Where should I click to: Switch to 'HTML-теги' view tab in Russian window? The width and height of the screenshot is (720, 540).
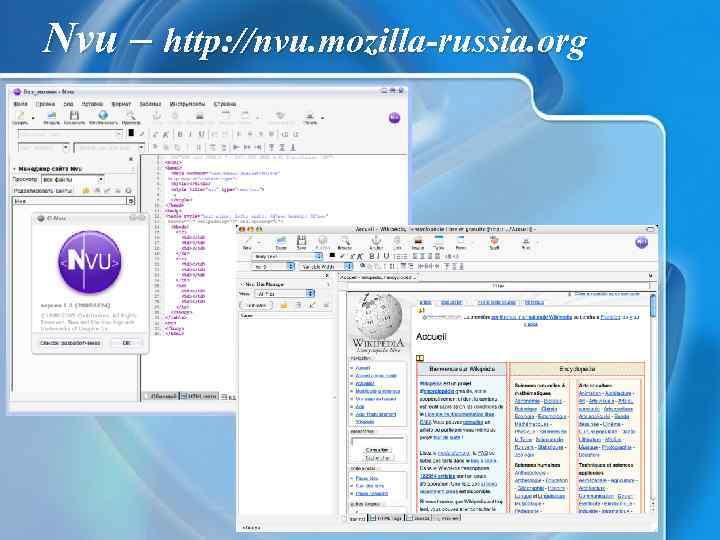click(199, 396)
